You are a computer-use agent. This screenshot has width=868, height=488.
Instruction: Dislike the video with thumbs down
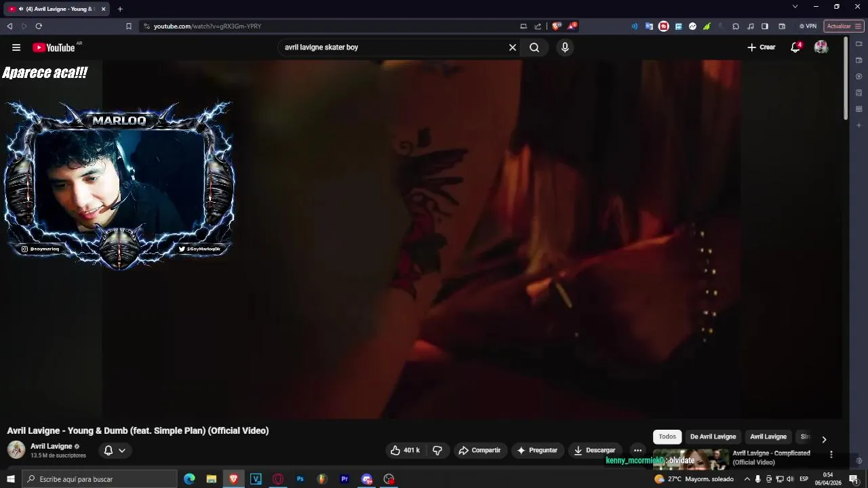tap(437, 450)
